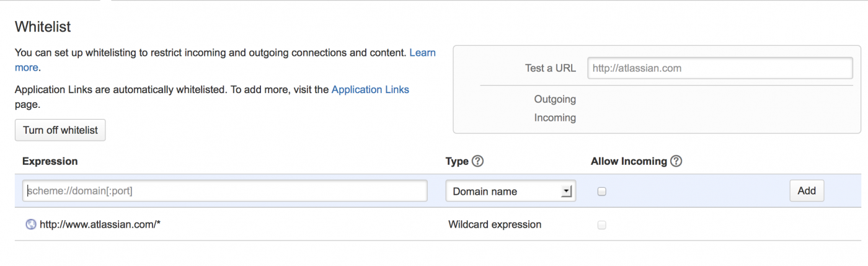Click the Allow Incoming column header text
Screen dimensions: 868x266
(x=629, y=161)
